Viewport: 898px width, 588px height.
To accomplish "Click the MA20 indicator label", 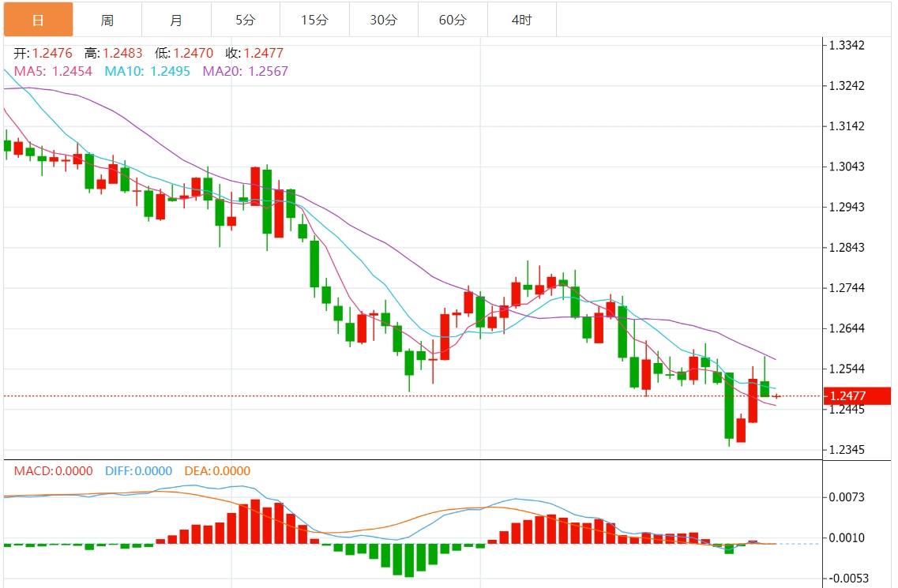I will 246,71.
